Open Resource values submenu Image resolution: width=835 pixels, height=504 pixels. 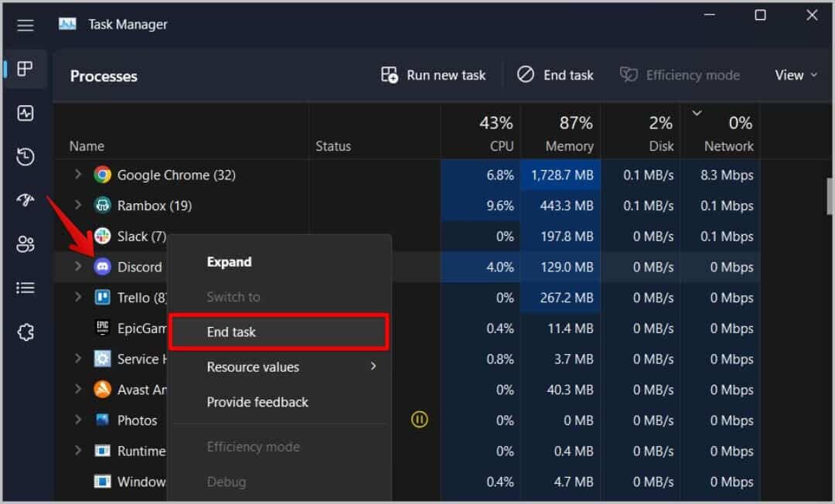pyautogui.click(x=279, y=367)
